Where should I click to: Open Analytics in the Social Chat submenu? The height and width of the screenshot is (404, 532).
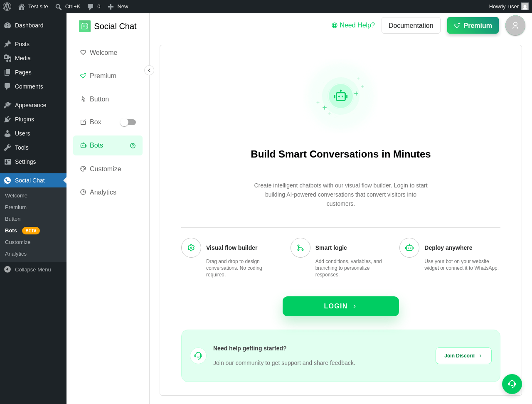[33, 254]
